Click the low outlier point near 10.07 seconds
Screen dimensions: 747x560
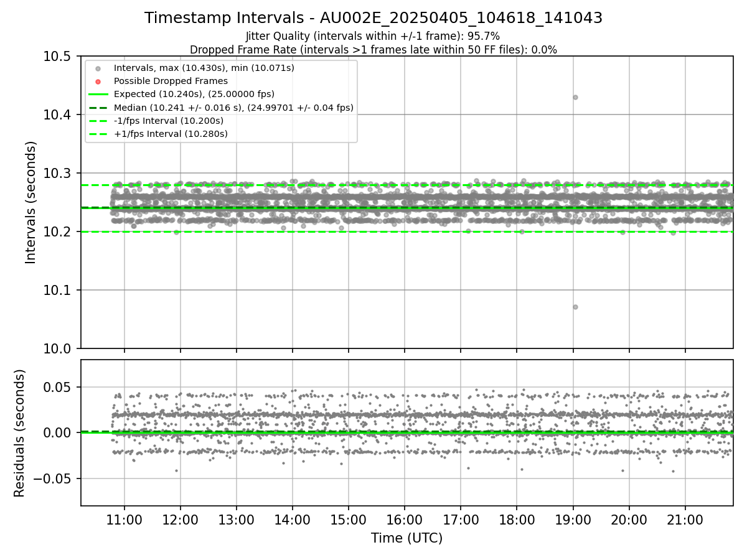tap(575, 307)
